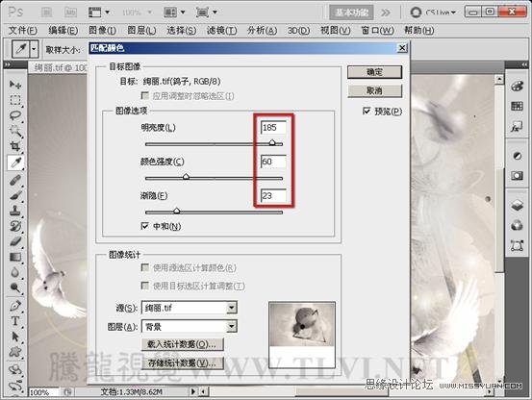The width and height of the screenshot is (532, 400).
Task: Toggle the Neutralize (中和) checkbox
Action: click(x=144, y=226)
